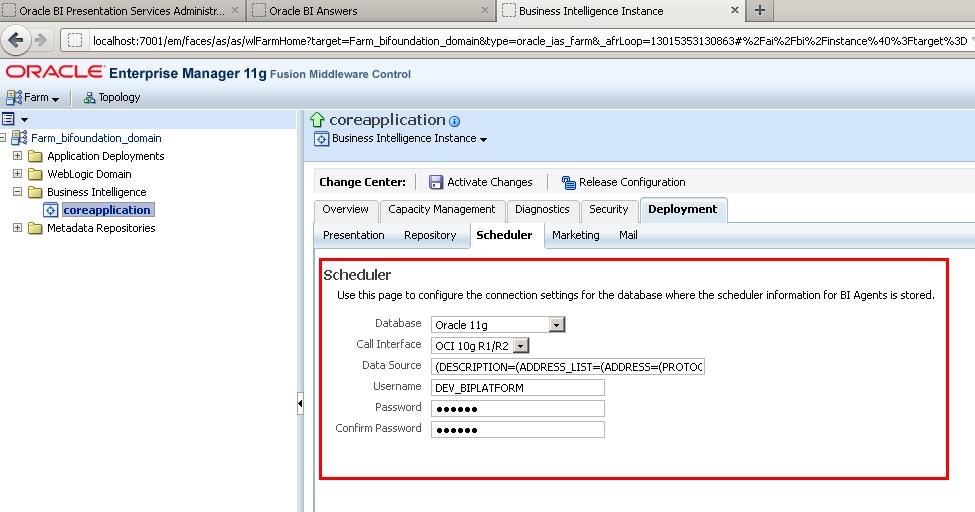Open the Database dropdown showing Oracle 11g
The height and width of the screenshot is (512, 975).
(497, 325)
